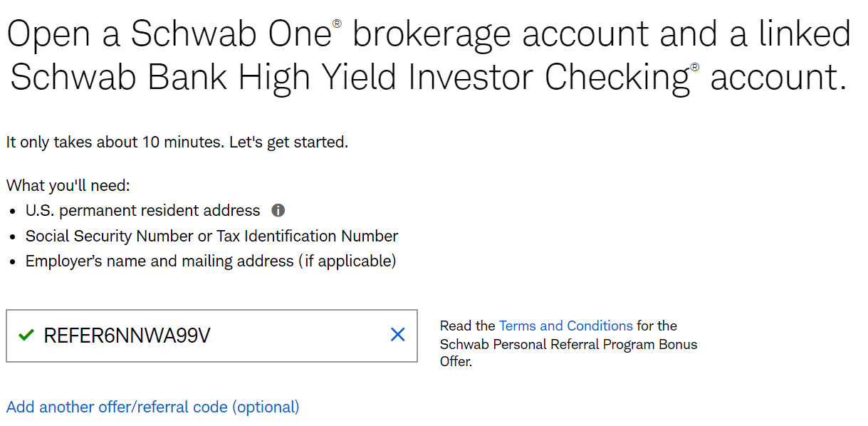
Task: Open the Terms and Conditions link
Action: [565, 326]
